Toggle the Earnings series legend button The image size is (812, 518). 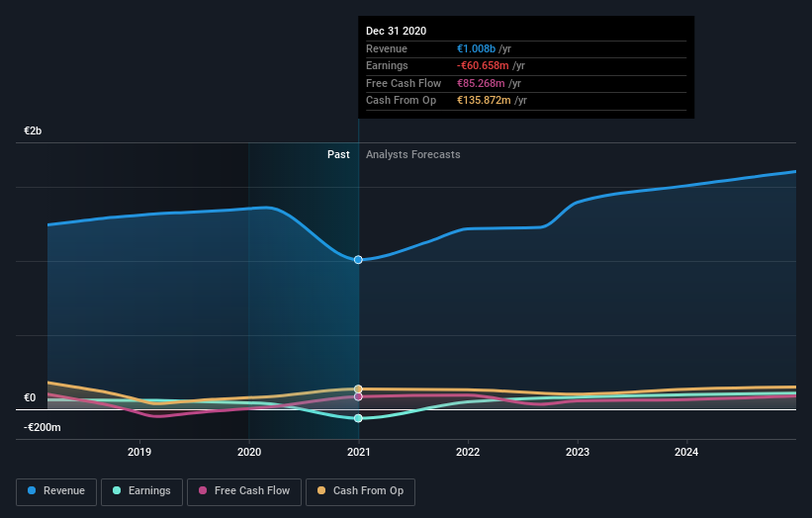point(141,491)
